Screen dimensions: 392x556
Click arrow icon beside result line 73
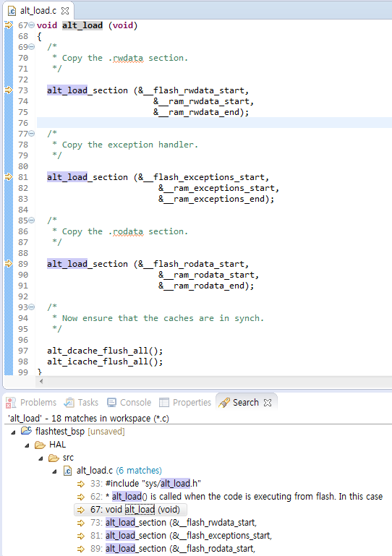coord(81,523)
